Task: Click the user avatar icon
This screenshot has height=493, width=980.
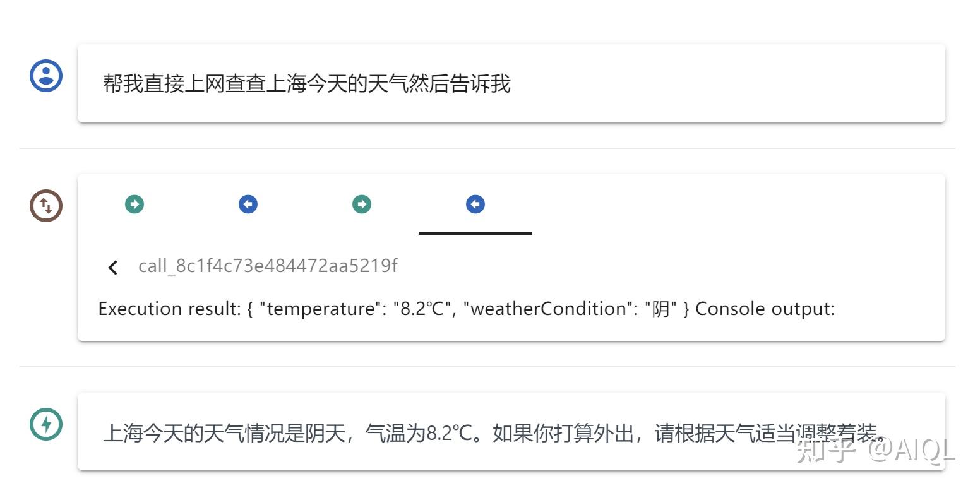Action: pos(46,76)
